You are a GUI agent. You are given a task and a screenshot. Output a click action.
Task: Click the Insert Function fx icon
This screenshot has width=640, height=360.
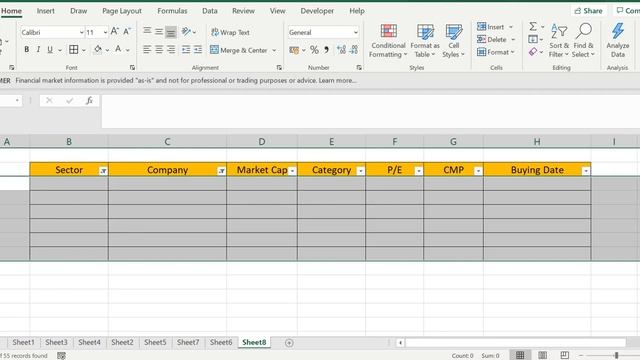[89, 100]
